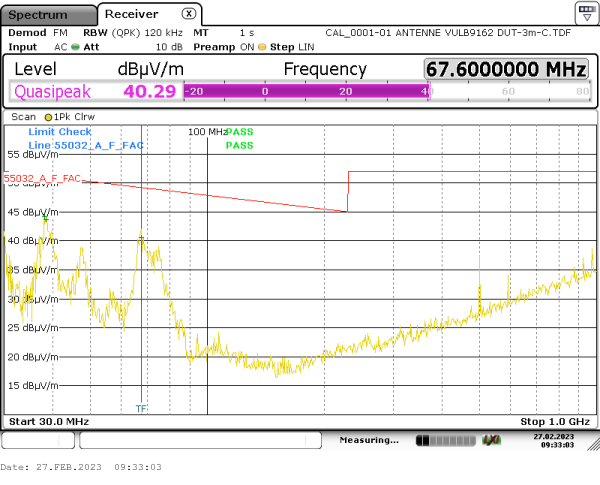Click the date and time 27.02.2023 display
Image resolution: width=600 pixels, height=485 pixels.
(554, 441)
